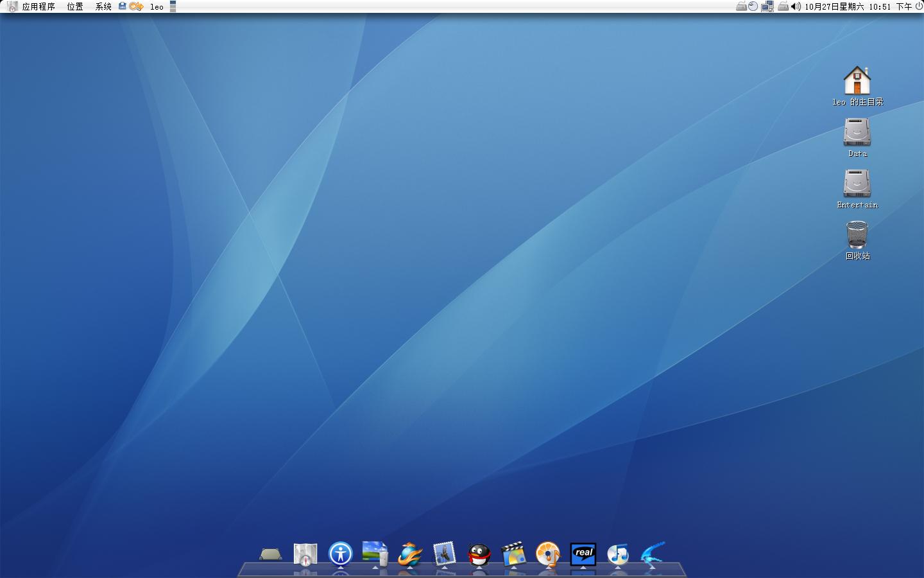924x578 pixels.
Task: Click the blue floppy disk panel icon
Action: click(122, 6)
